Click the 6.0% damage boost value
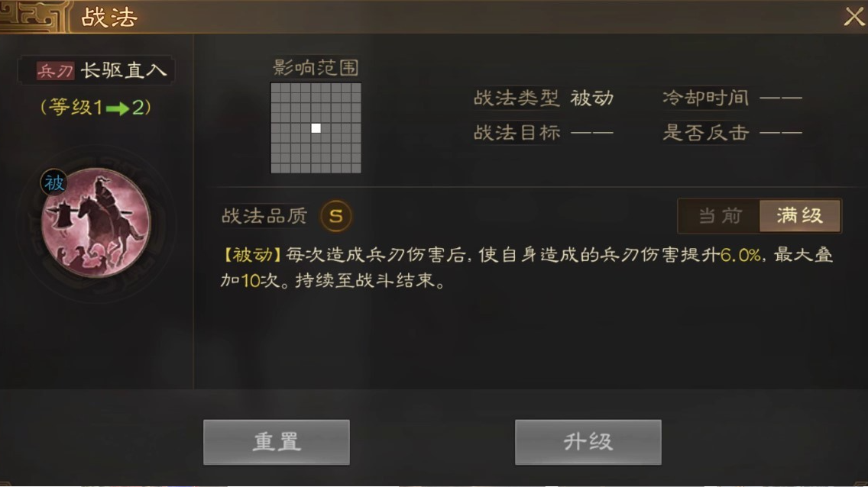This screenshot has height=487, width=868. click(740, 256)
